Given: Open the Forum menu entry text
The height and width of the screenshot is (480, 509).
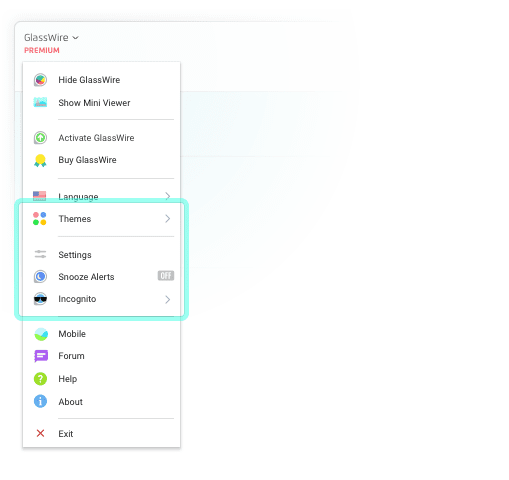Looking at the screenshot, I should (x=71, y=356).
